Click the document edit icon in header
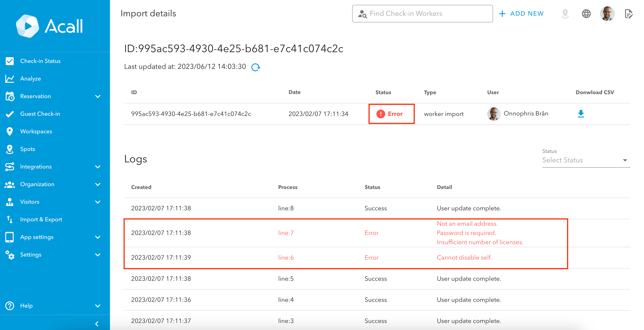Screen dimensions: 644x330 tap(629, 13)
